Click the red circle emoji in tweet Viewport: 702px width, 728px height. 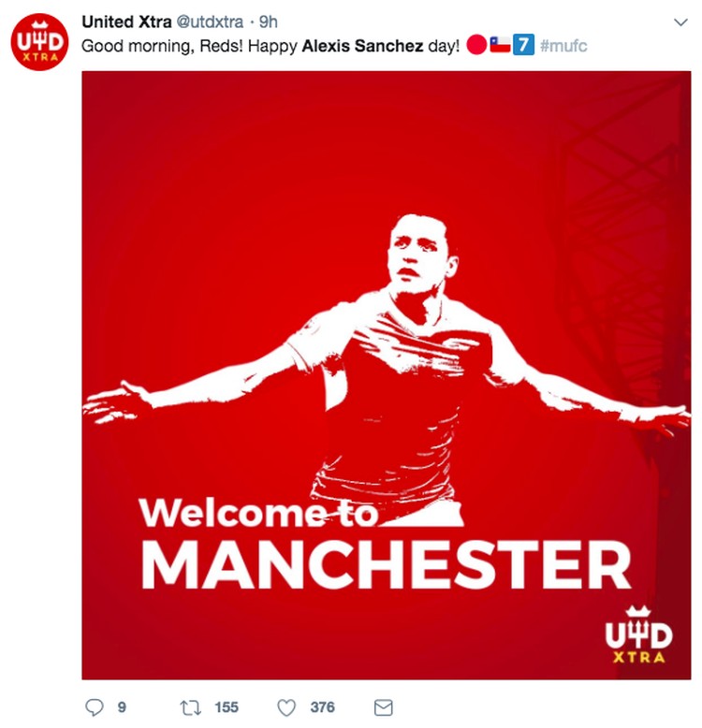(x=476, y=45)
